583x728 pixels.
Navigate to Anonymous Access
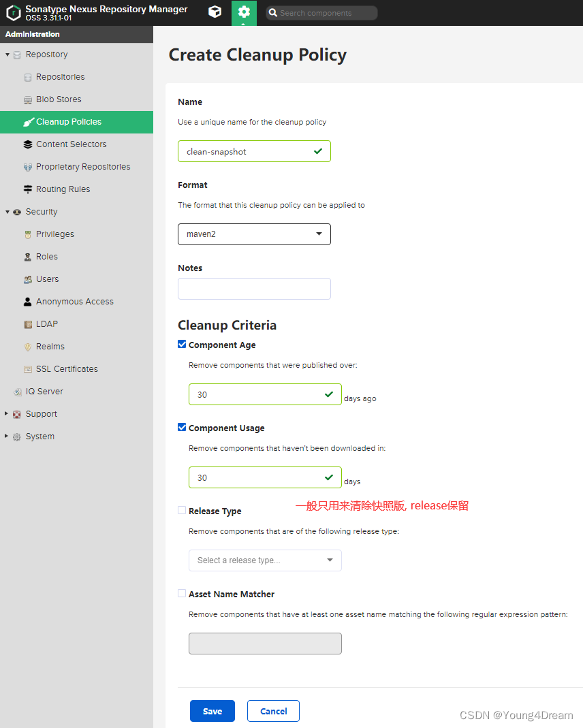(76, 302)
